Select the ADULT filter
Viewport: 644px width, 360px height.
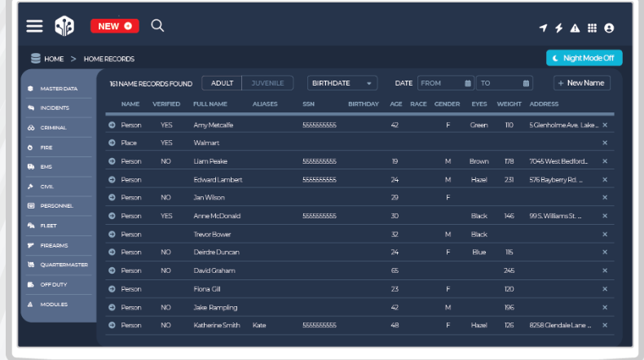pyautogui.click(x=223, y=83)
